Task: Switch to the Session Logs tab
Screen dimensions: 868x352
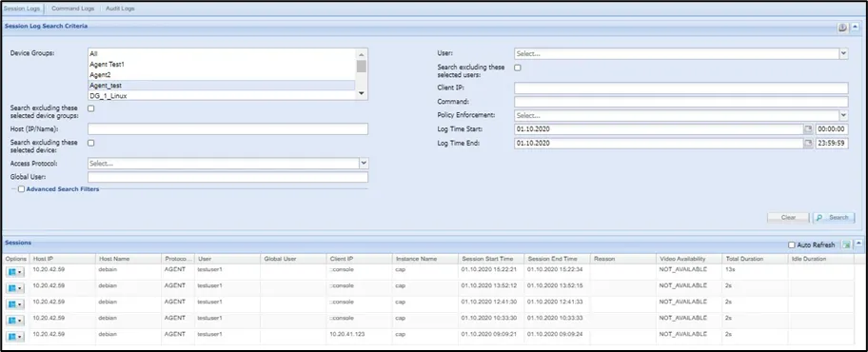Action: 22,9
